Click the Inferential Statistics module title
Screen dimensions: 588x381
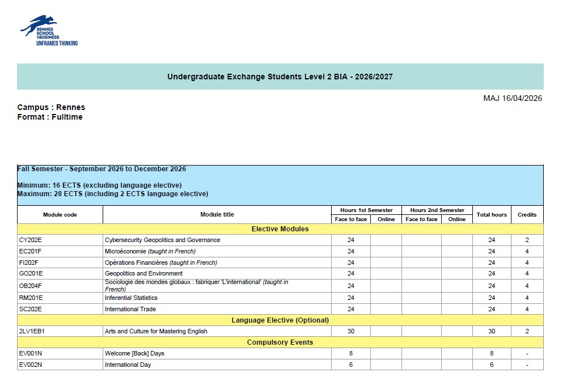[131, 298]
